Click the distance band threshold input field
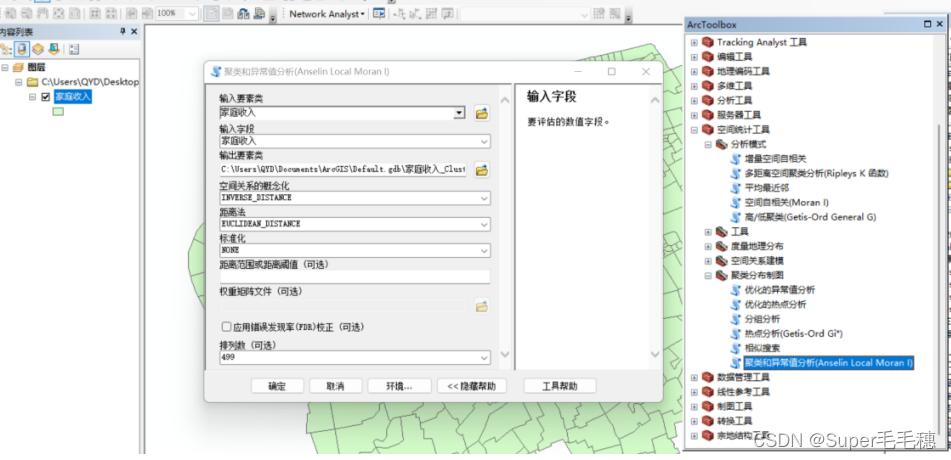 355,277
